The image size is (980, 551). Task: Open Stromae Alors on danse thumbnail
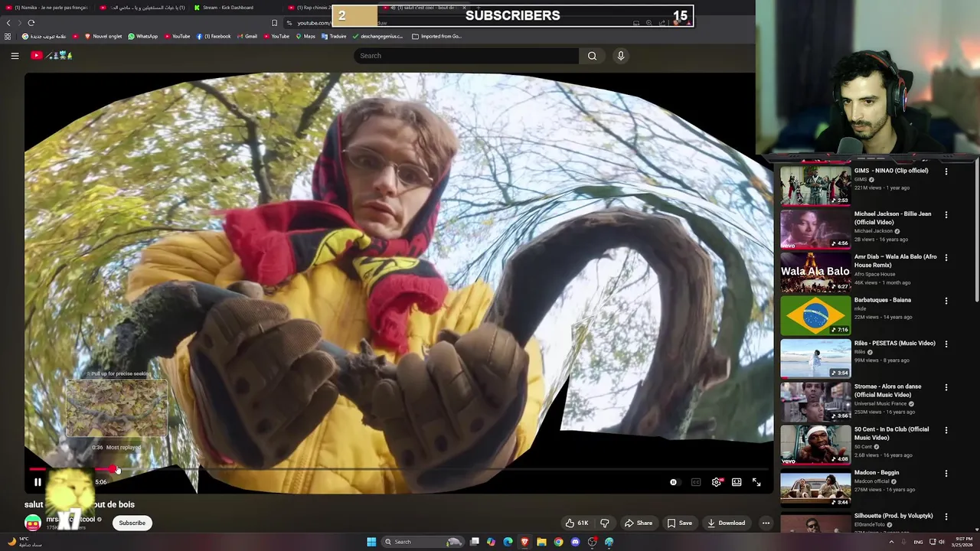[815, 402]
